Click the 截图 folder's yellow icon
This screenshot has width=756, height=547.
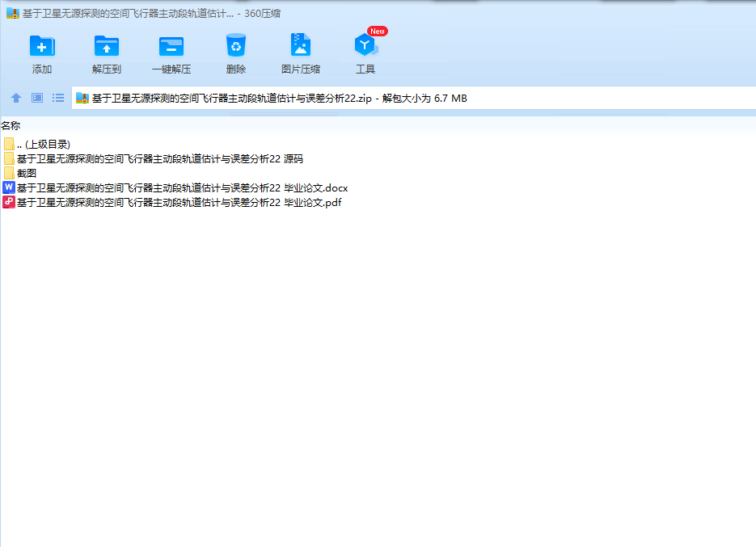tap(9, 173)
